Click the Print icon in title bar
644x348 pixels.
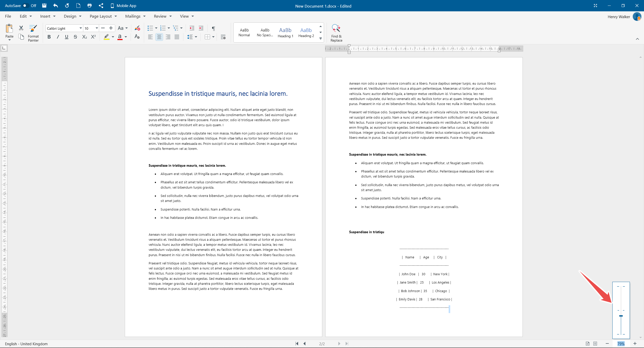tap(90, 6)
